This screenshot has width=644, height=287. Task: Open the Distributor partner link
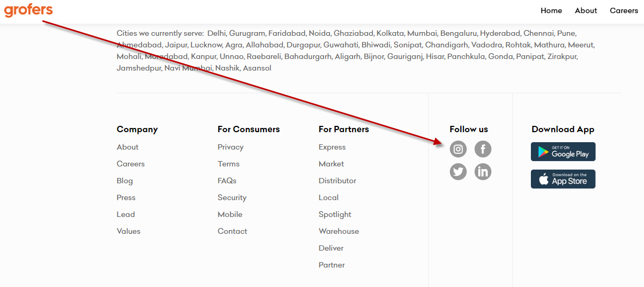[x=337, y=181]
